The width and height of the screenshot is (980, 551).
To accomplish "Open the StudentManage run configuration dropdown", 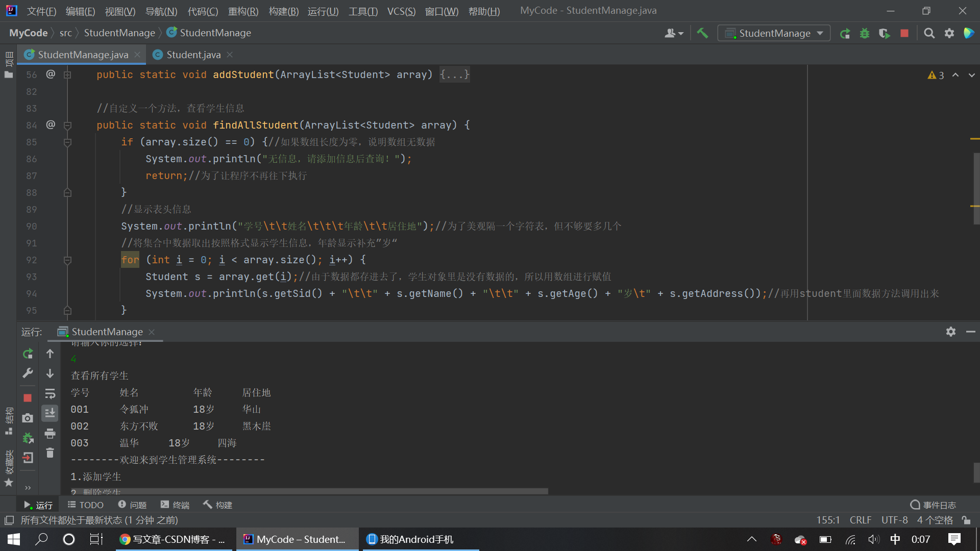I will [x=774, y=33].
